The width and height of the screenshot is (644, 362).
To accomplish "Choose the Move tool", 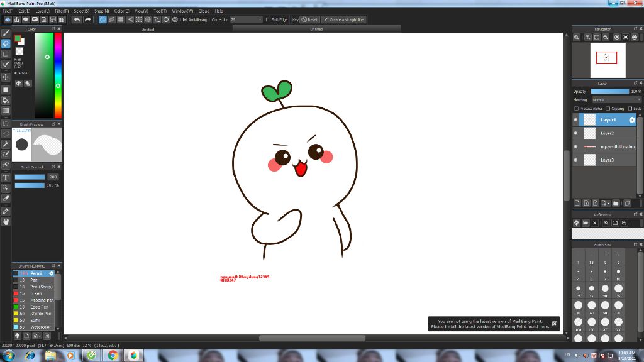I will pos(6,77).
